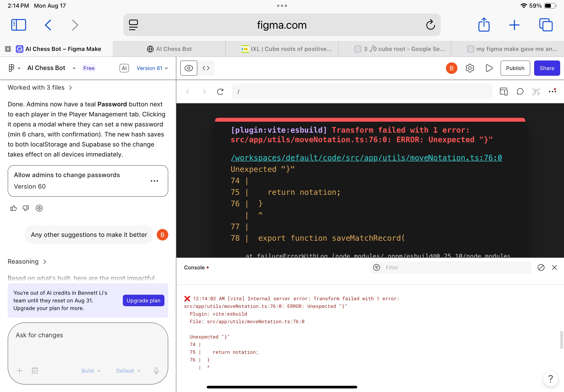Open options for Version 60 card
The image size is (564, 392).
coord(154,181)
